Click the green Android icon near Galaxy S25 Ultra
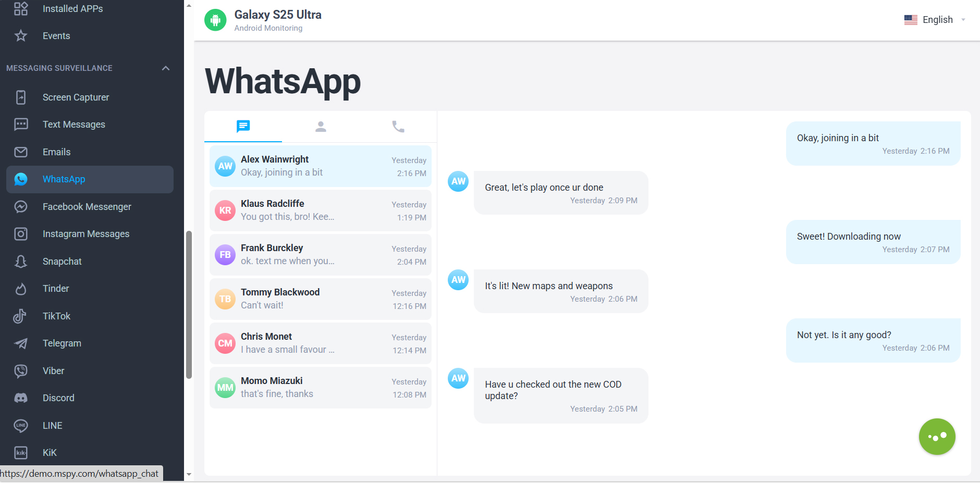 pos(215,20)
